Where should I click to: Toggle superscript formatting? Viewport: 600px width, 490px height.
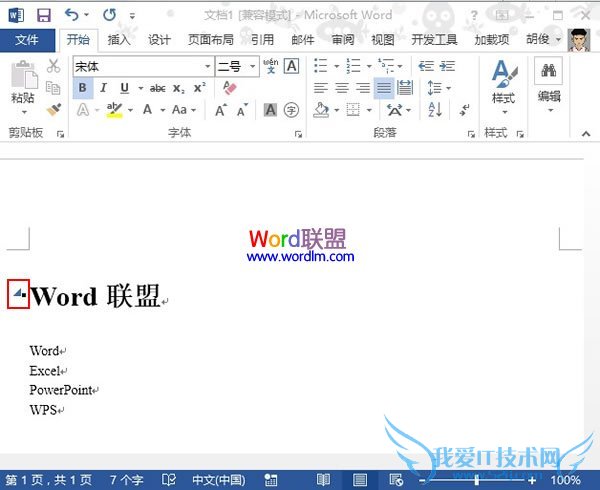pos(199,88)
